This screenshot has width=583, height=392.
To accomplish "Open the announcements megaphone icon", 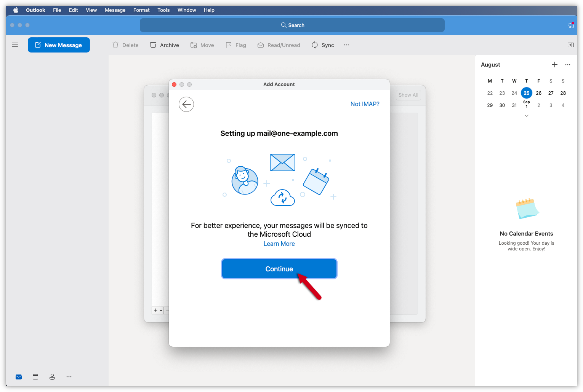I will coord(570,25).
